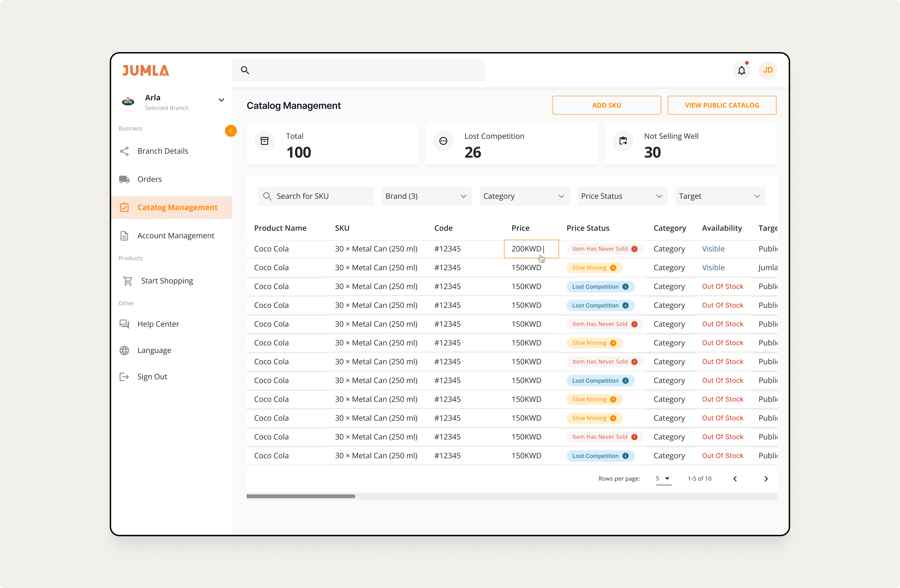900x588 pixels.
Task: Click the VIEW PUBLIC CATALOG button
Action: click(x=721, y=105)
